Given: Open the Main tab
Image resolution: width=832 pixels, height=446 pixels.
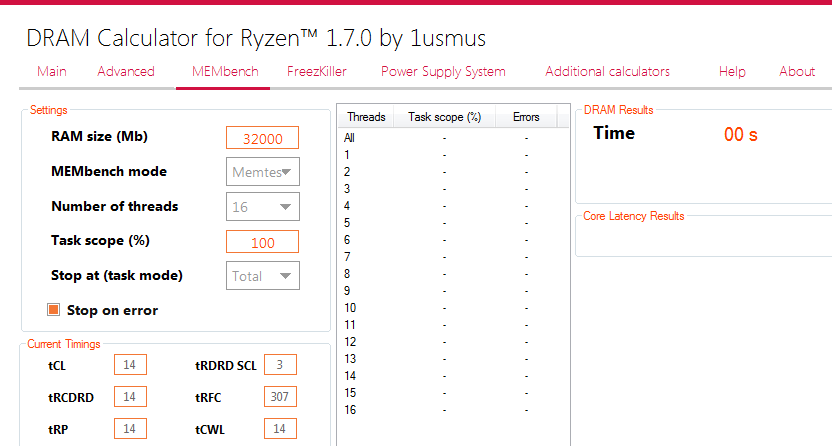Looking at the screenshot, I should click(x=51, y=72).
